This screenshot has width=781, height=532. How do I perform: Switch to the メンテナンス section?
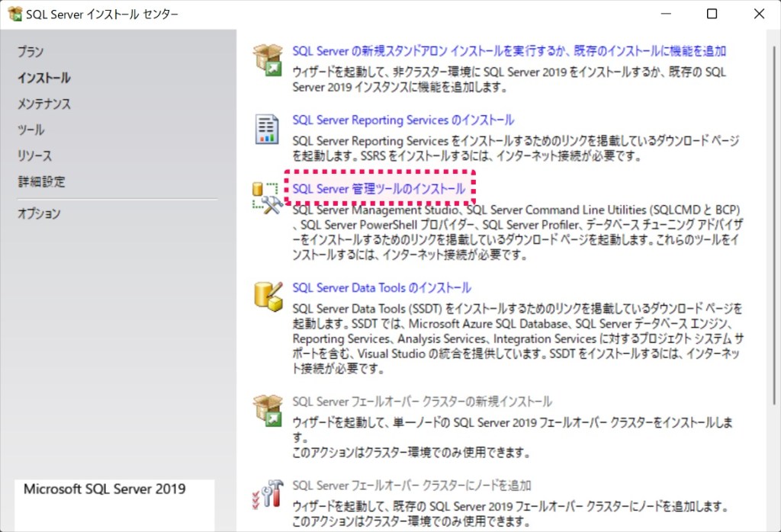[x=43, y=104]
